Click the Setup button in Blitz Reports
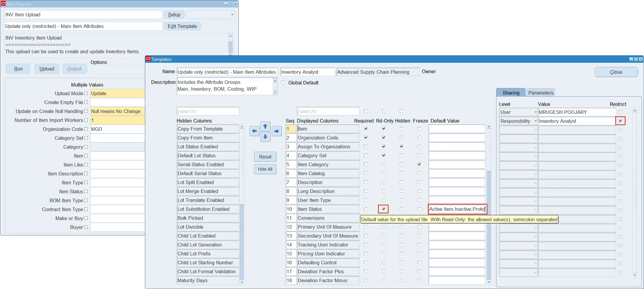 174,15
